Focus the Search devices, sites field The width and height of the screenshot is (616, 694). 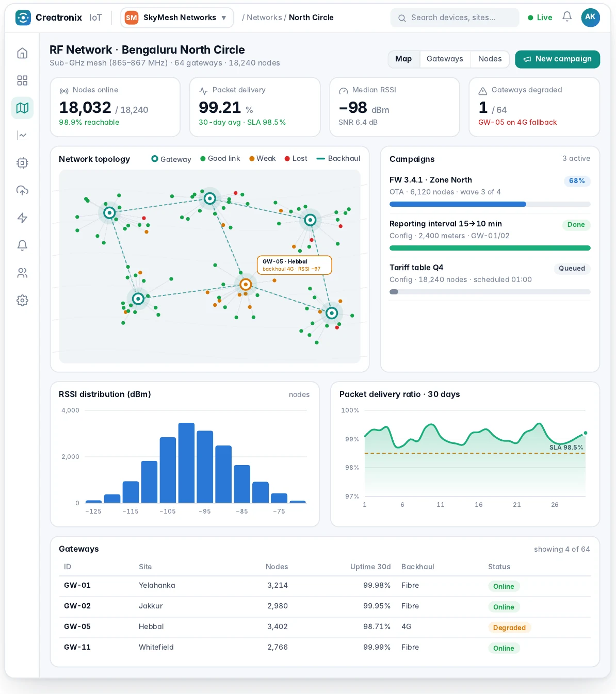pyautogui.click(x=455, y=18)
